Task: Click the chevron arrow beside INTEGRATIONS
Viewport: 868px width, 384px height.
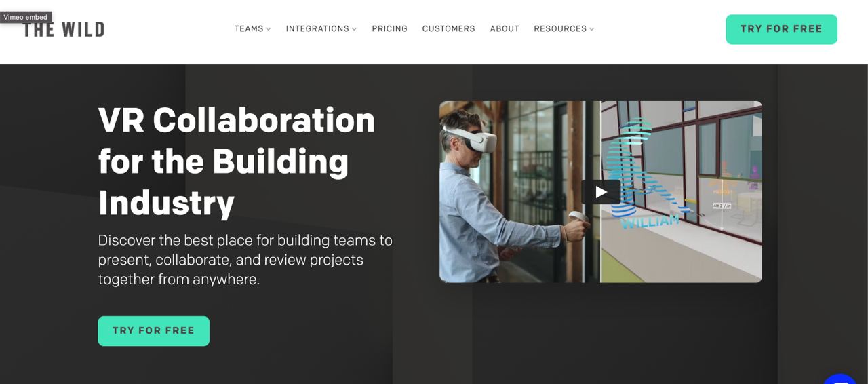Action: 354,29
